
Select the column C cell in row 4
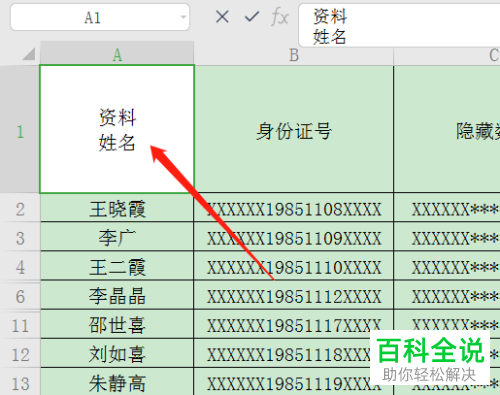coord(447,266)
